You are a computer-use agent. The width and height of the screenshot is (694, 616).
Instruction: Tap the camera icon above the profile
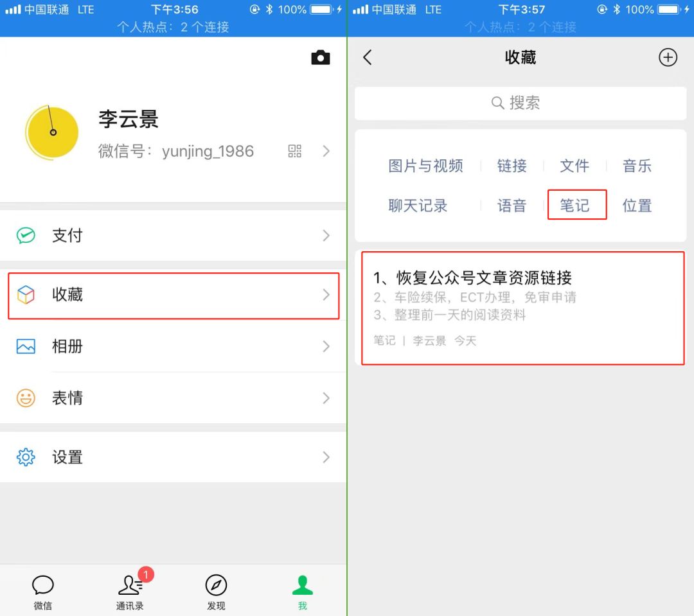pos(321,58)
